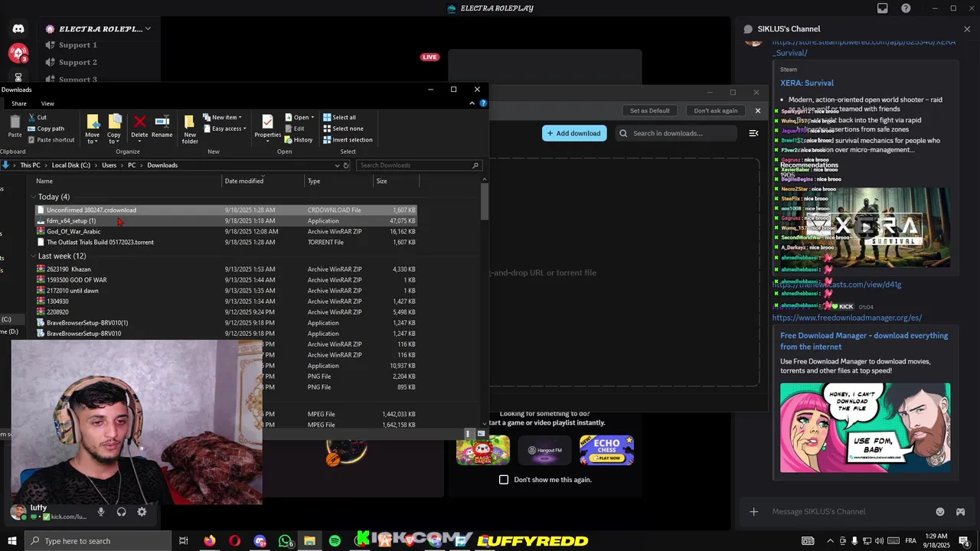Click the Free Download Manager embed image
Viewport: 980px width, 551px height.
click(x=865, y=428)
